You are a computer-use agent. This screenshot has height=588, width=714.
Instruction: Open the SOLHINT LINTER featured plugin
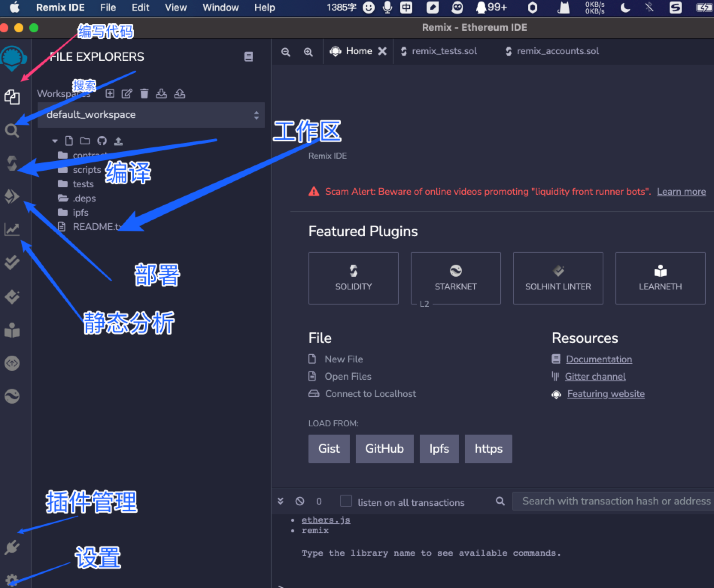click(558, 278)
